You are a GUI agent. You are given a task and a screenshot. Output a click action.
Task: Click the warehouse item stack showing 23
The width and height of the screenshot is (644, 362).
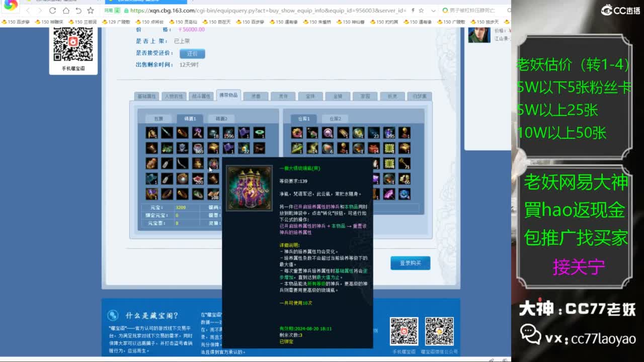[x=373, y=133]
